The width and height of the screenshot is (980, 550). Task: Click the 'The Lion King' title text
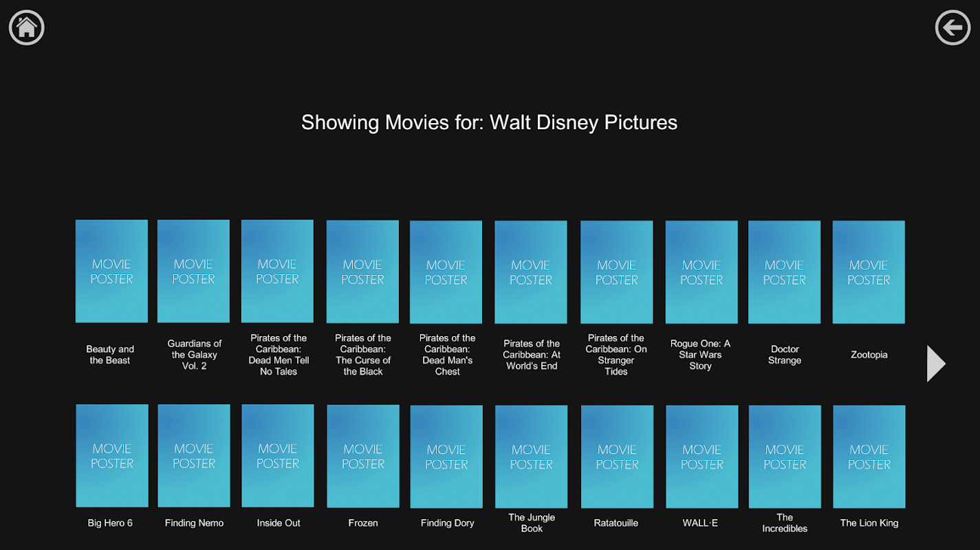point(869,523)
